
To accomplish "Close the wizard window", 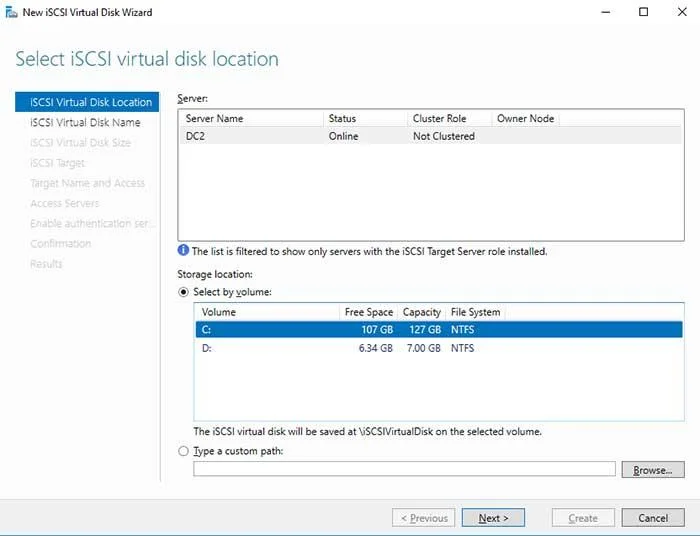I will tap(682, 12).
